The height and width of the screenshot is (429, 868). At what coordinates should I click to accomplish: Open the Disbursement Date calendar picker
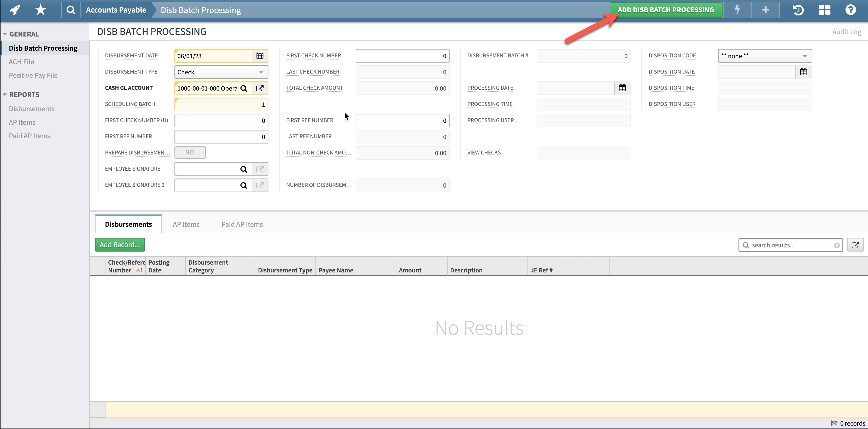260,56
